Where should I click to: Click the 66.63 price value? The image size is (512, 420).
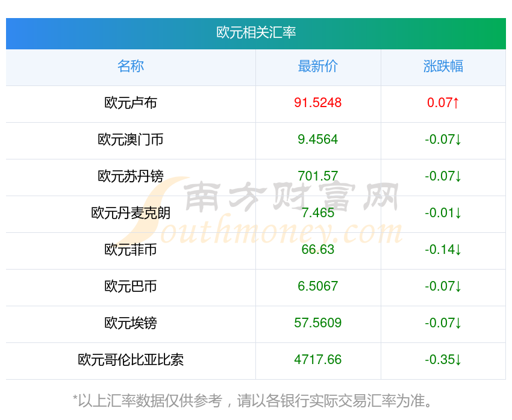point(317,250)
